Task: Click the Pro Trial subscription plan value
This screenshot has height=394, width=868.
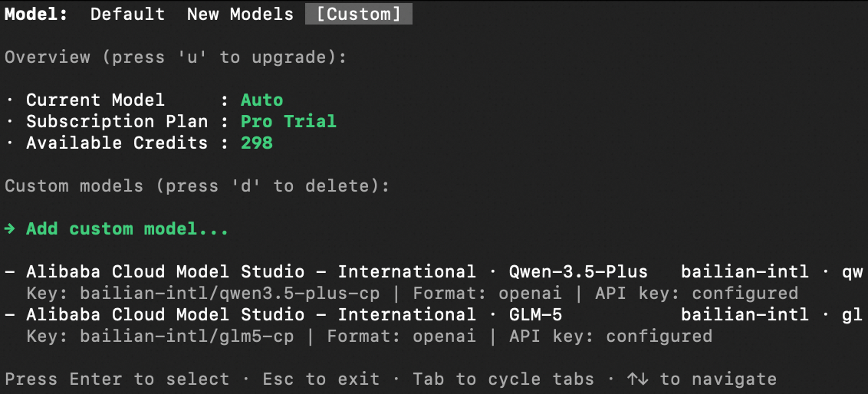Action: tap(288, 122)
